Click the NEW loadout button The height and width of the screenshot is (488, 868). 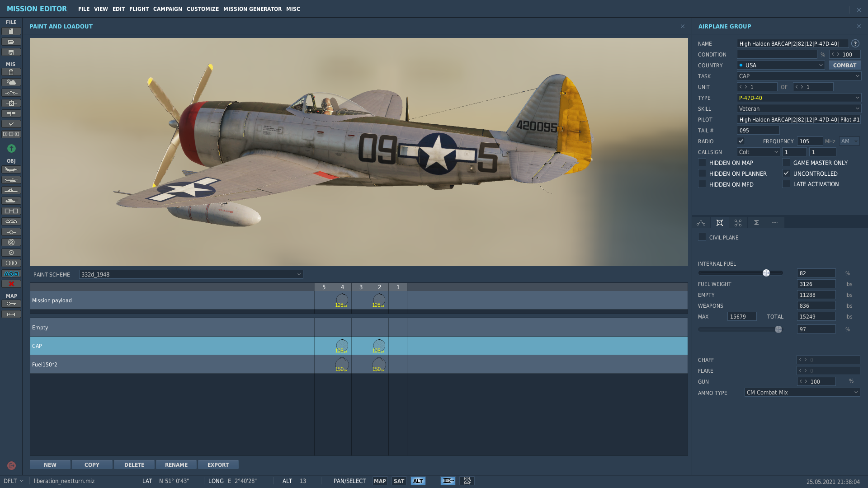[50, 465]
